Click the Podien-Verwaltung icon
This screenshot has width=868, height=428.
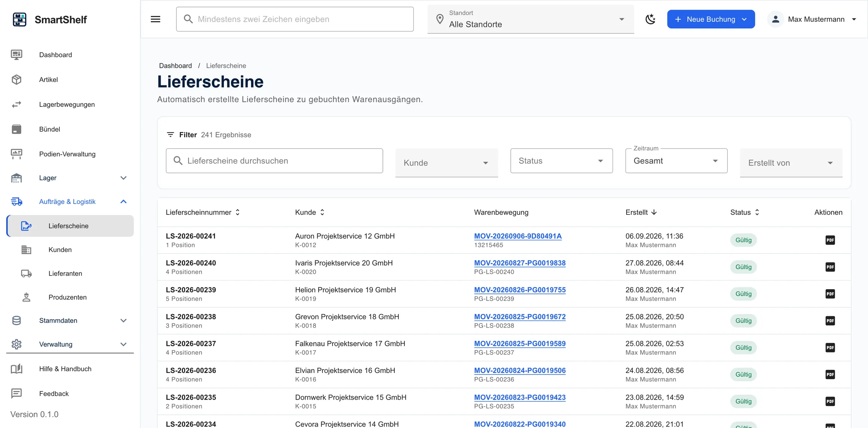tap(16, 154)
